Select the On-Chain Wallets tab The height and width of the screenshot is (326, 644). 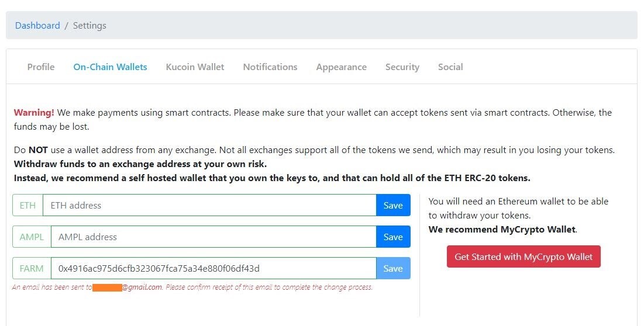(x=110, y=67)
